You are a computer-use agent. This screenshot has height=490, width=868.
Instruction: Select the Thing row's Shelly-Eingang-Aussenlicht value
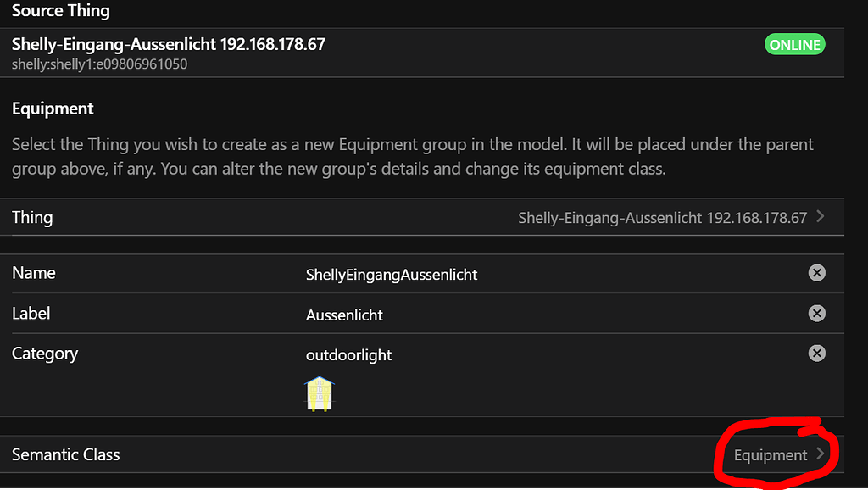[662, 218]
